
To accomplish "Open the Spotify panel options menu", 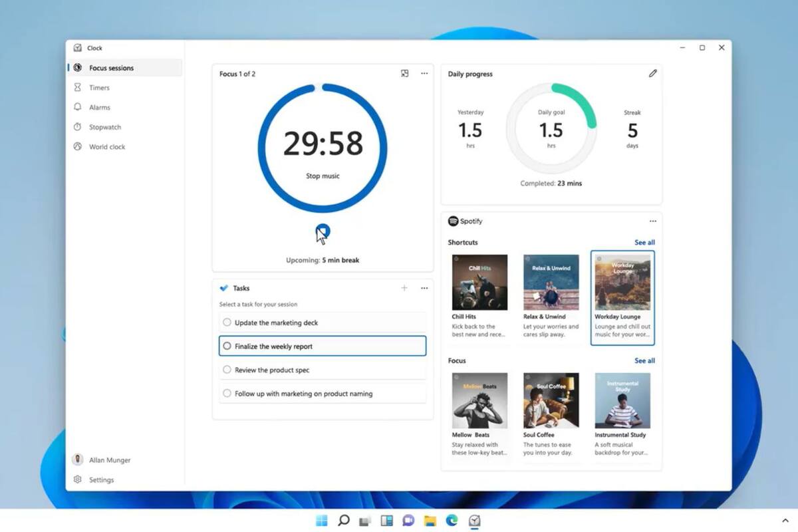I will [652, 221].
